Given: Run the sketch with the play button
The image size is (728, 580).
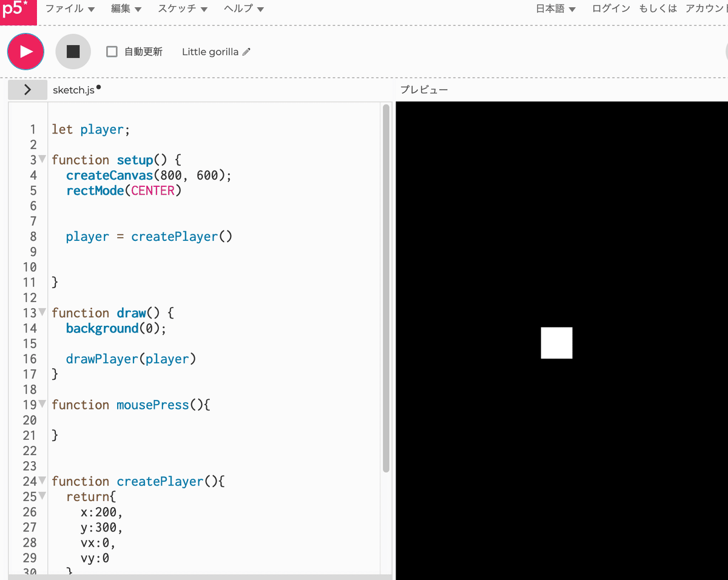Looking at the screenshot, I should click(x=25, y=52).
